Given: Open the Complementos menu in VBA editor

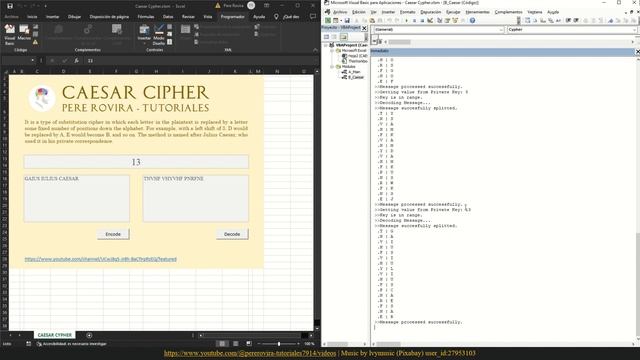Looking at the screenshot, I should click(508, 12).
